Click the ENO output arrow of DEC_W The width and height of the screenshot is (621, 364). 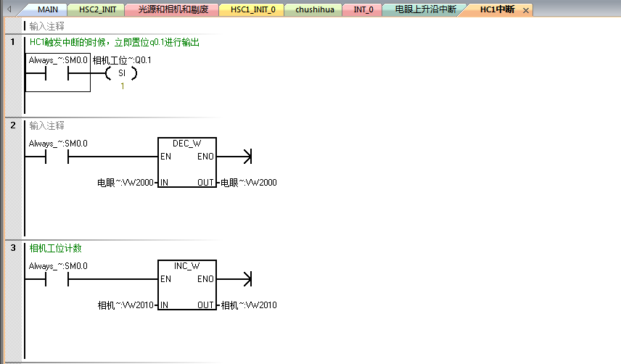tap(247, 157)
